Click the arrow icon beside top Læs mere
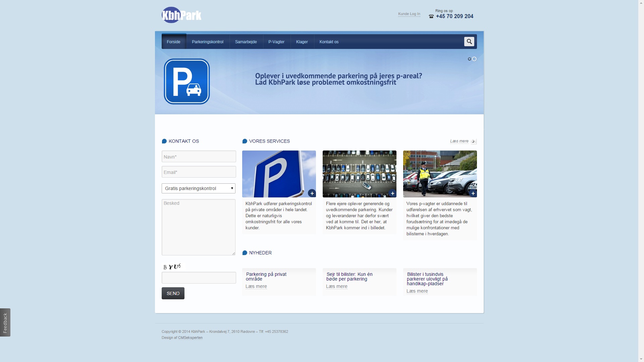Screen dimensions: 644x362 pyautogui.click(x=473, y=141)
